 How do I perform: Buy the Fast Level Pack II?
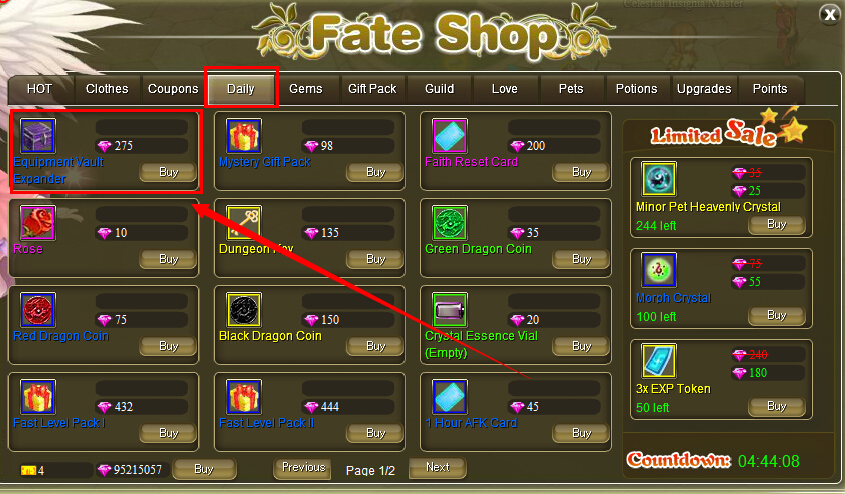point(375,433)
